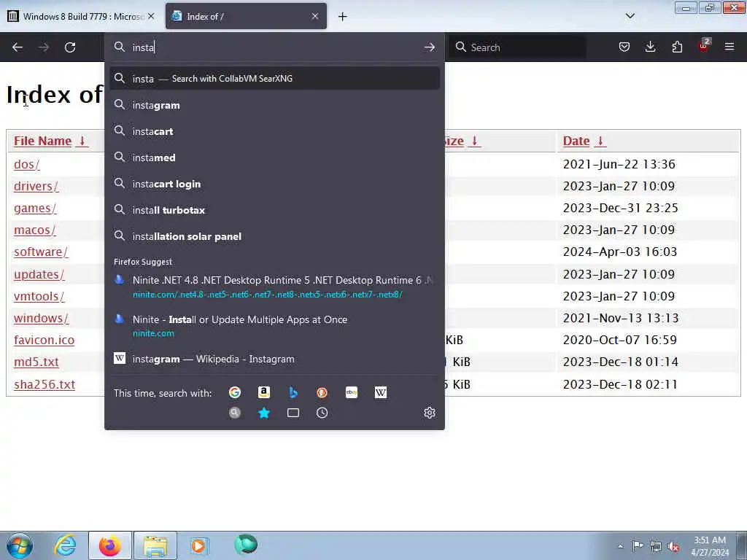Screen dimensions: 747x560
Task: Open the games/ directory link
Action: (35, 208)
